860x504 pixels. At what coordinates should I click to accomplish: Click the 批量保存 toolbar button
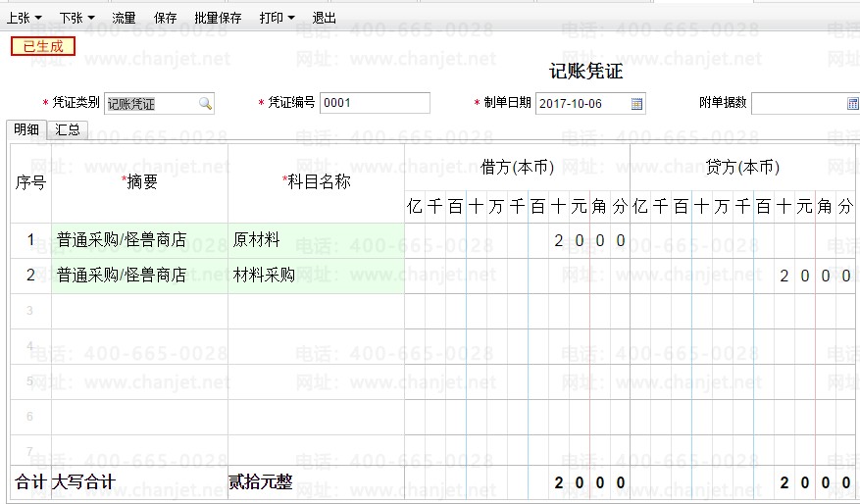(218, 18)
